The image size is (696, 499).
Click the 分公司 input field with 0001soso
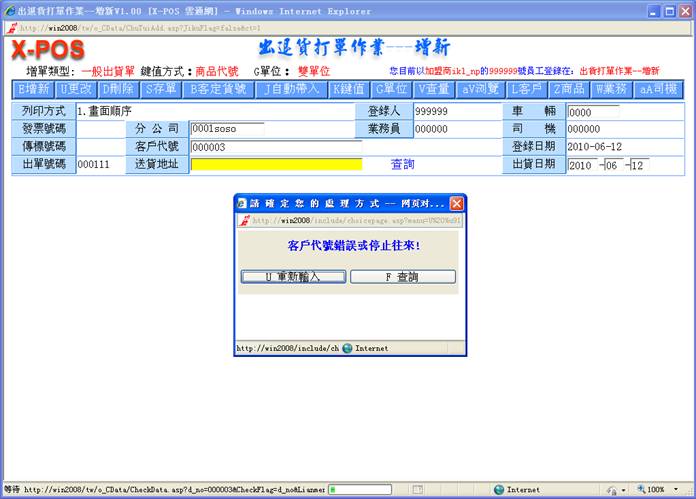pos(227,129)
